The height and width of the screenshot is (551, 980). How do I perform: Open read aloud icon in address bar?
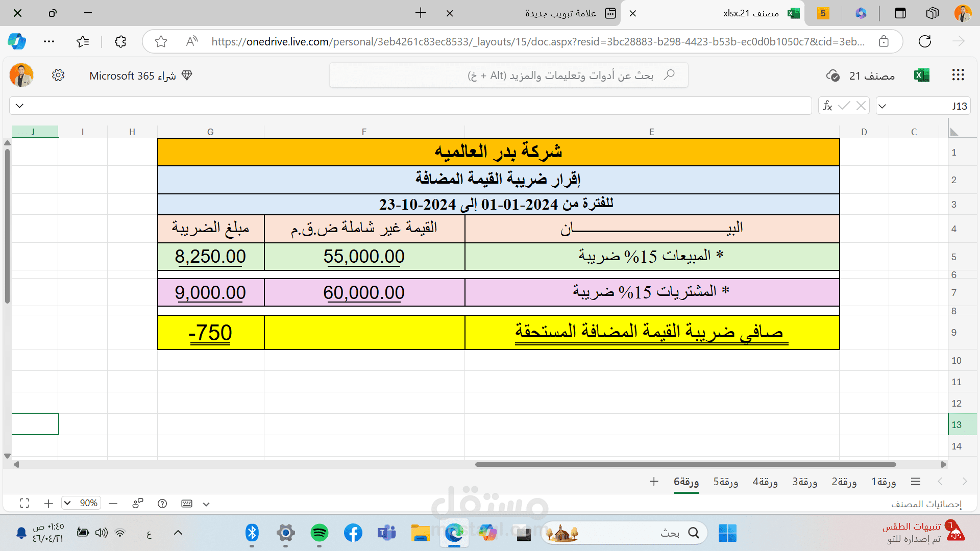tap(191, 41)
